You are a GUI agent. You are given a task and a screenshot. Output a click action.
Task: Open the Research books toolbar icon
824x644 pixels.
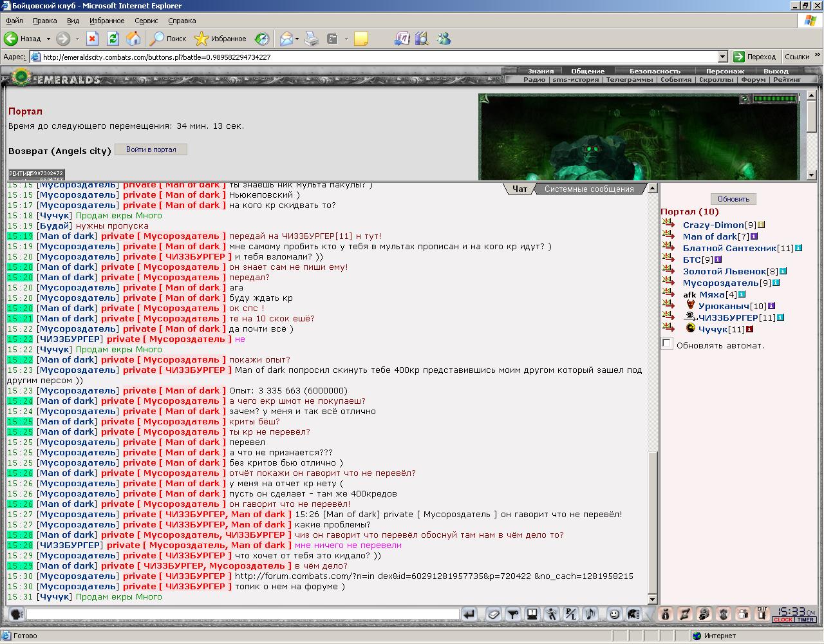422,39
